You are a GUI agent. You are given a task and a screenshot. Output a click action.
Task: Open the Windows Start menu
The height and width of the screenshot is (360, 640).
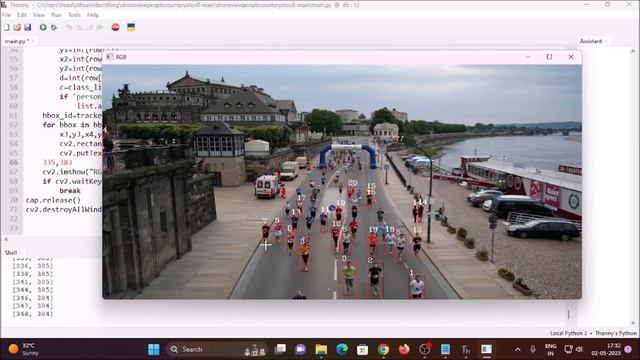click(x=154, y=349)
